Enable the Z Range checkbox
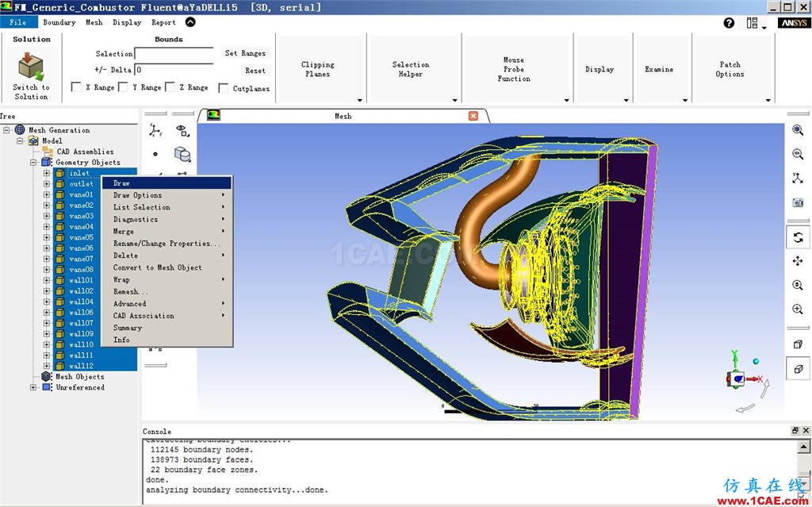812x507 pixels. (170, 87)
